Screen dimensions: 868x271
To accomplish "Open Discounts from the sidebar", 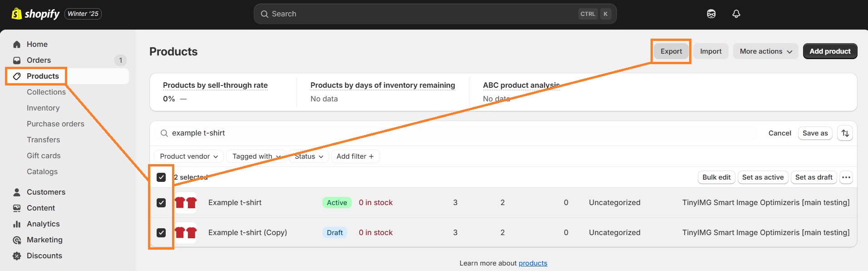I will pyautogui.click(x=44, y=256).
